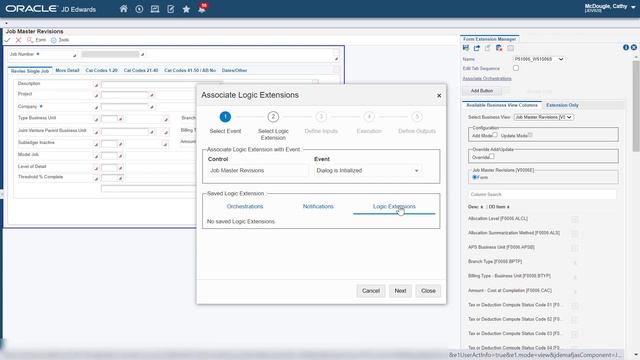Viewport: 640px width, 360px height.
Task: Click step 2 Select Logic Extension circle
Action: tap(273, 117)
